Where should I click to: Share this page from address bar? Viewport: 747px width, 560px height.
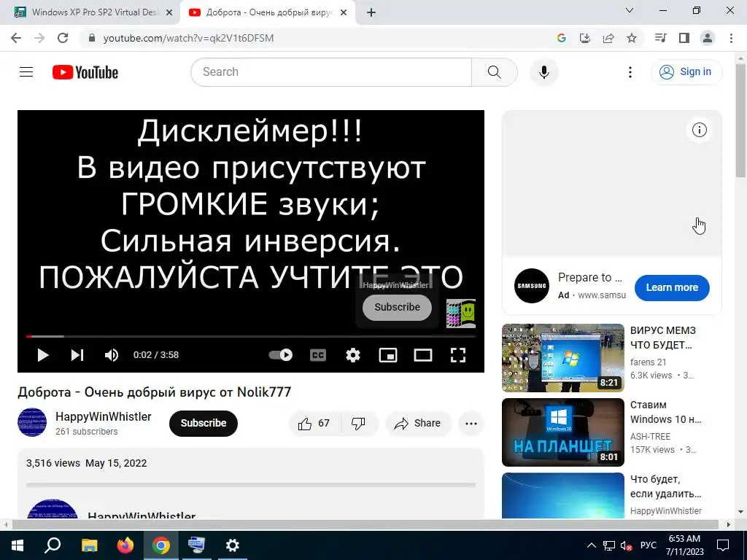coord(608,38)
